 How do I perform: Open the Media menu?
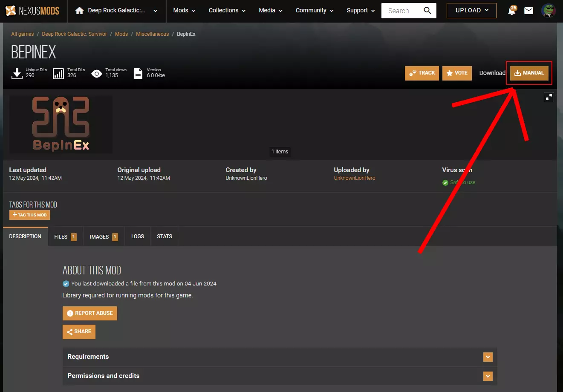tap(271, 11)
